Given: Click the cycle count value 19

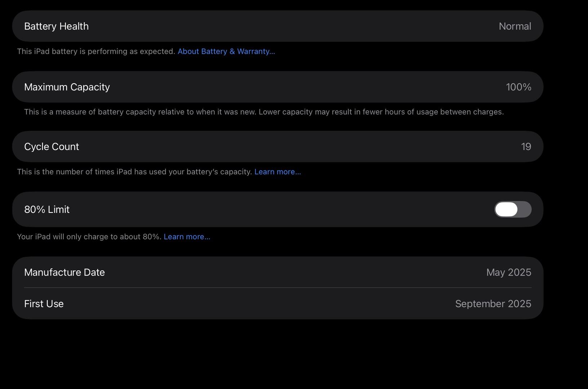Looking at the screenshot, I should coord(526,147).
